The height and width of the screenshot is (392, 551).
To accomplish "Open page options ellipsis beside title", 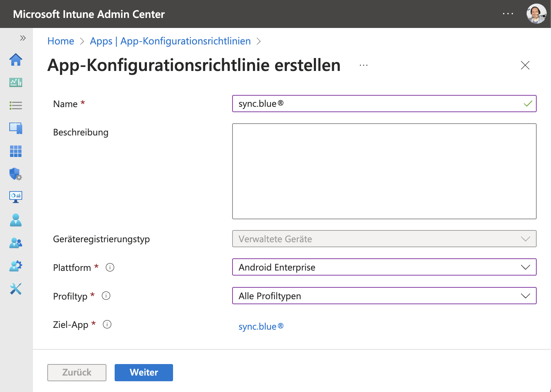I will click(x=364, y=66).
